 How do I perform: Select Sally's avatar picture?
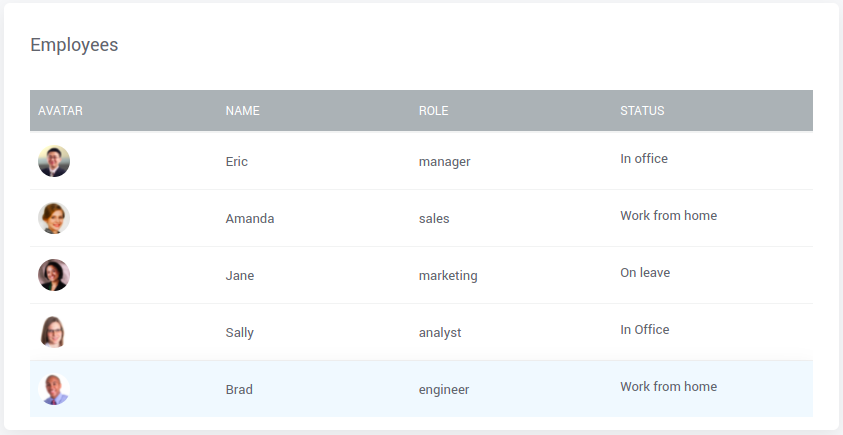tap(54, 332)
